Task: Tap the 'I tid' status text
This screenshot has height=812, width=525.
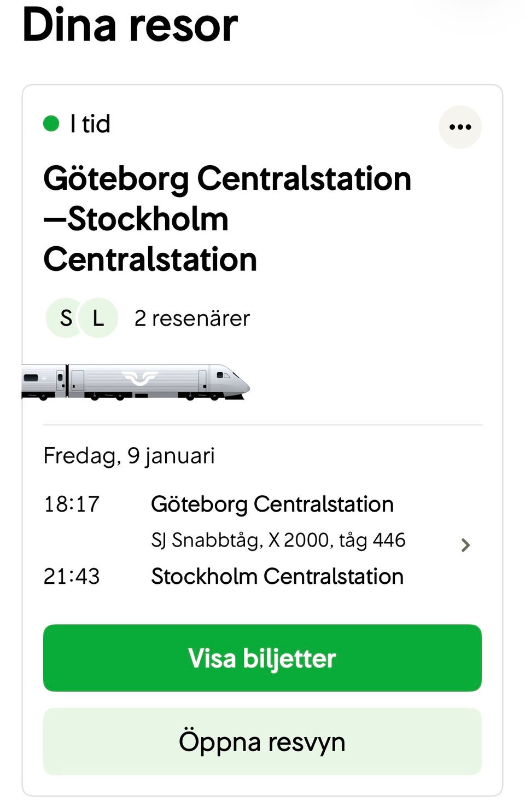Action: (x=90, y=124)
